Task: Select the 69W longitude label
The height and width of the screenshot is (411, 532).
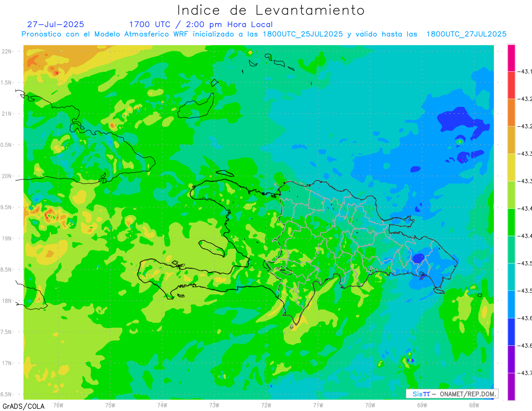Action: [422, 405]
